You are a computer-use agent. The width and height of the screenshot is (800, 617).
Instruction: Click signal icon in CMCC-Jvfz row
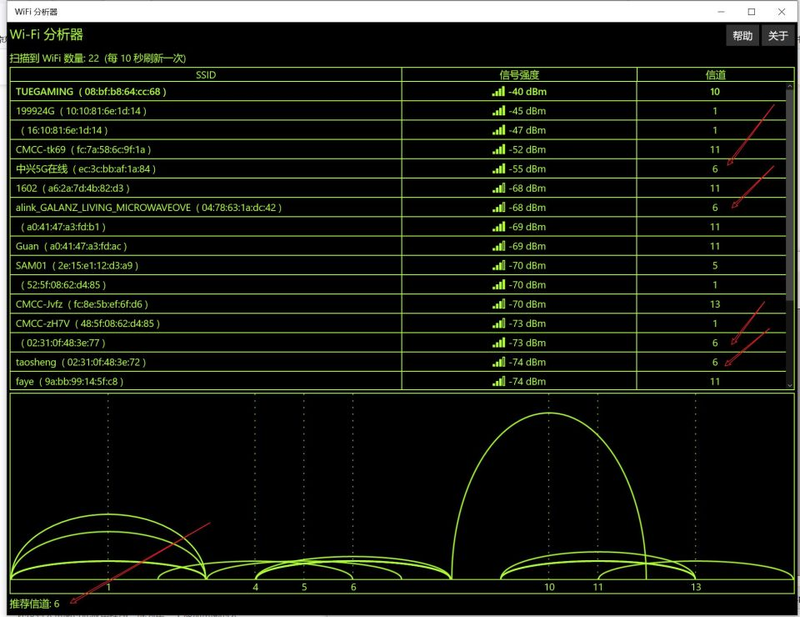pos(498,304)
